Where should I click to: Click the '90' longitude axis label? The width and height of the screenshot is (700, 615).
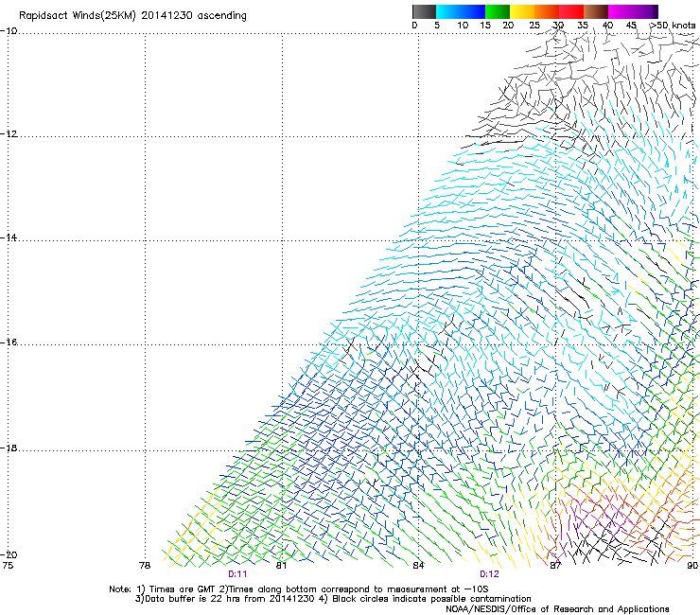click(692, 566)
